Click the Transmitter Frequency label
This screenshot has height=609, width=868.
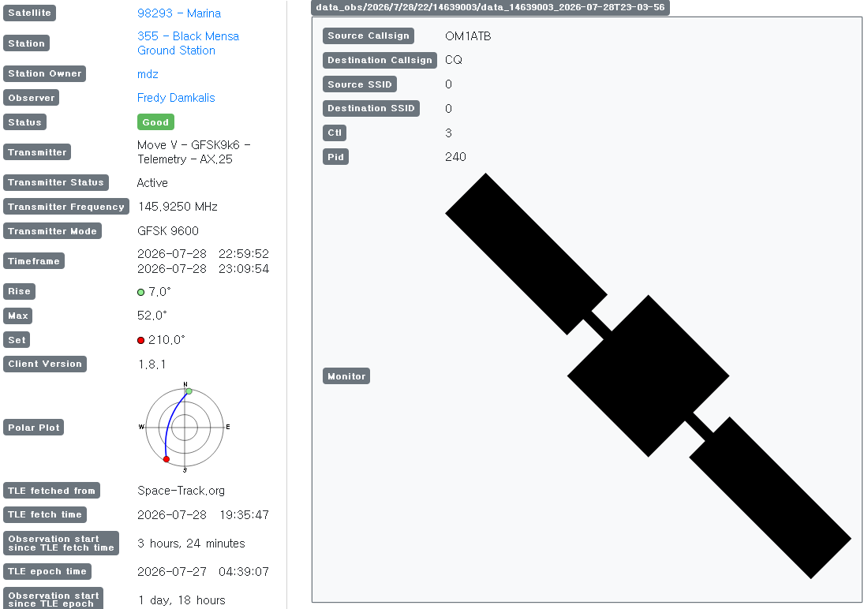click(x=65, y=207)
